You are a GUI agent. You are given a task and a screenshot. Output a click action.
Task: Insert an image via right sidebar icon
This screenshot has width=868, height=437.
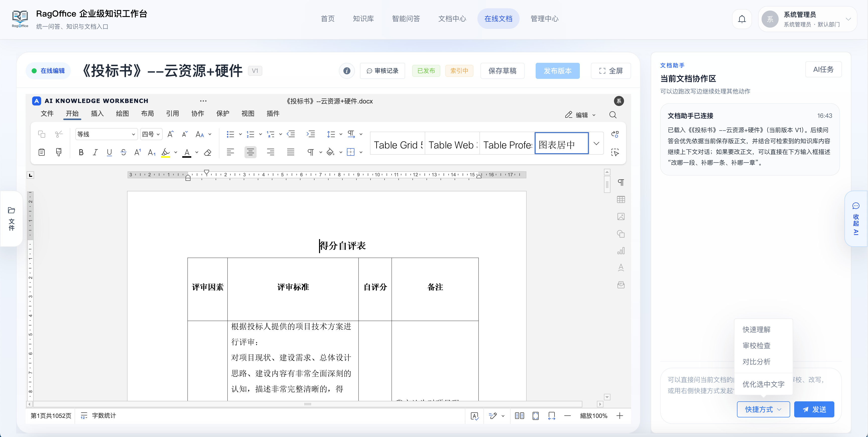[621, 216]
